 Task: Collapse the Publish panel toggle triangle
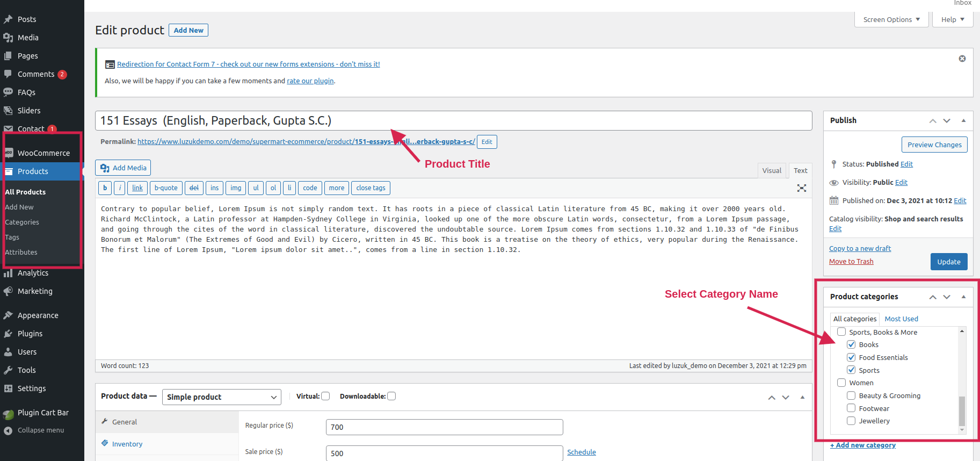pos(963,121)
